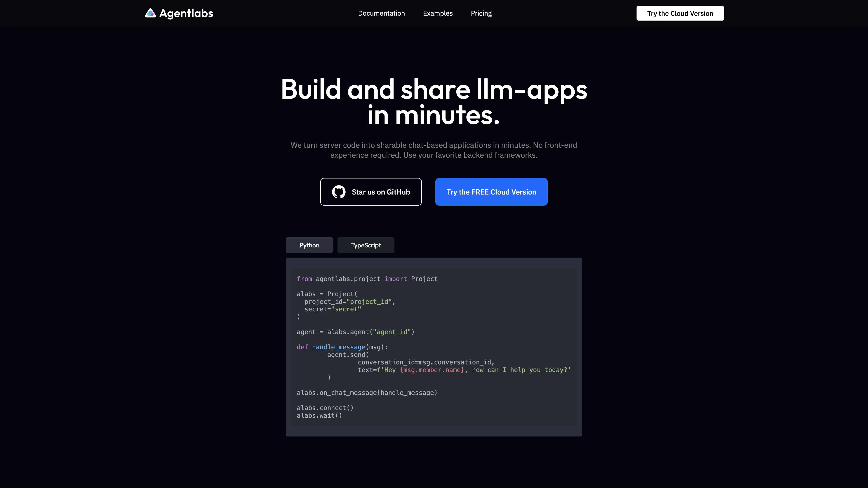Viewport: 868px width, 488px height.
Task: Click the triangular Agentlabs brand icon
Action: click(x=150, y=13)
